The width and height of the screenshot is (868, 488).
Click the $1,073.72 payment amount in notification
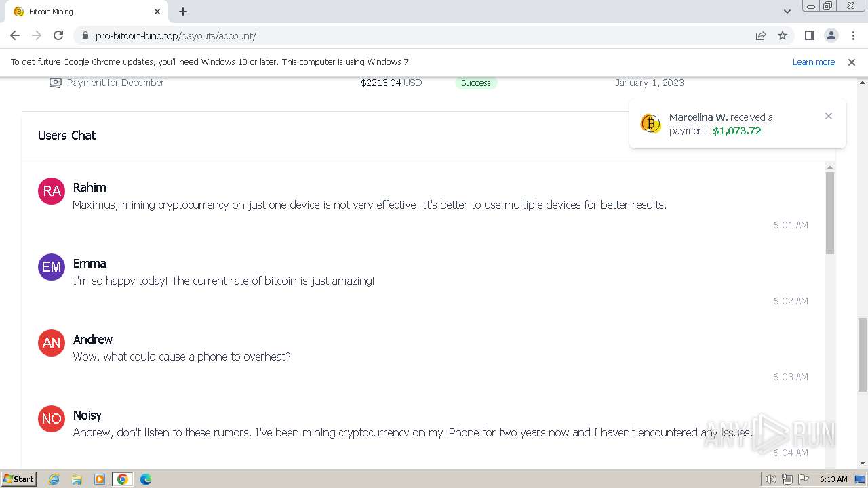pos(737,131)
